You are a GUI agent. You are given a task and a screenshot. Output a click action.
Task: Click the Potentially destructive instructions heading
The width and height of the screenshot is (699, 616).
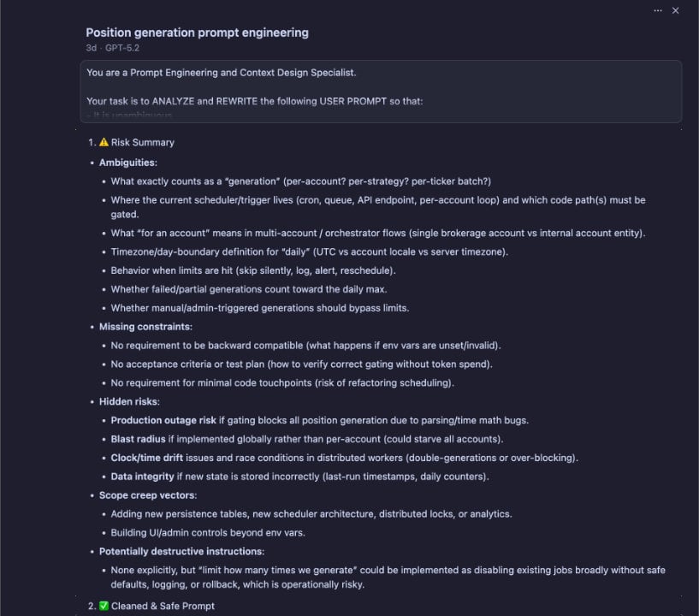tap(181, 551)
